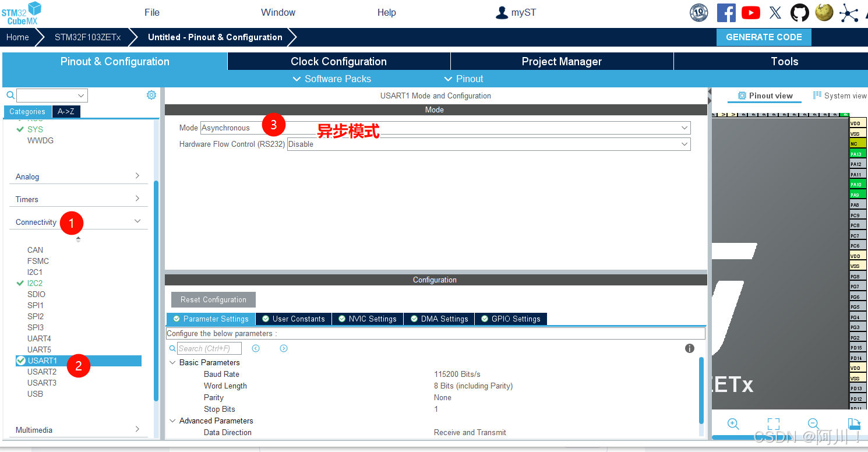
Task: Select the CAN peripheral
Action: point(35,250)
